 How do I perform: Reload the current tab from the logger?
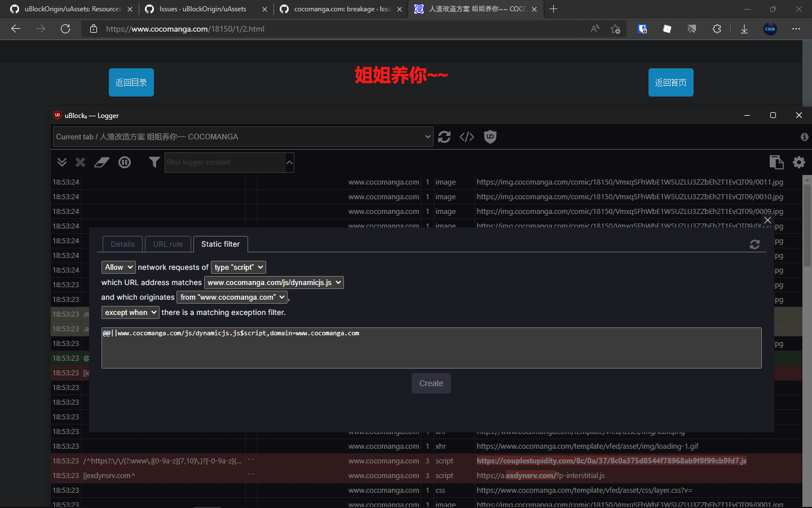444,137
